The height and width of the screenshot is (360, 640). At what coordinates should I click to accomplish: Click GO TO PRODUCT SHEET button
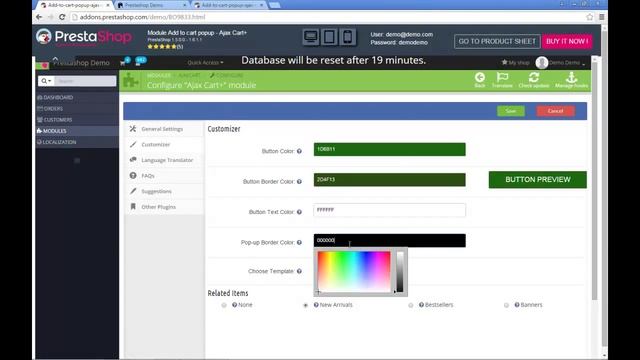coord(497,41)
